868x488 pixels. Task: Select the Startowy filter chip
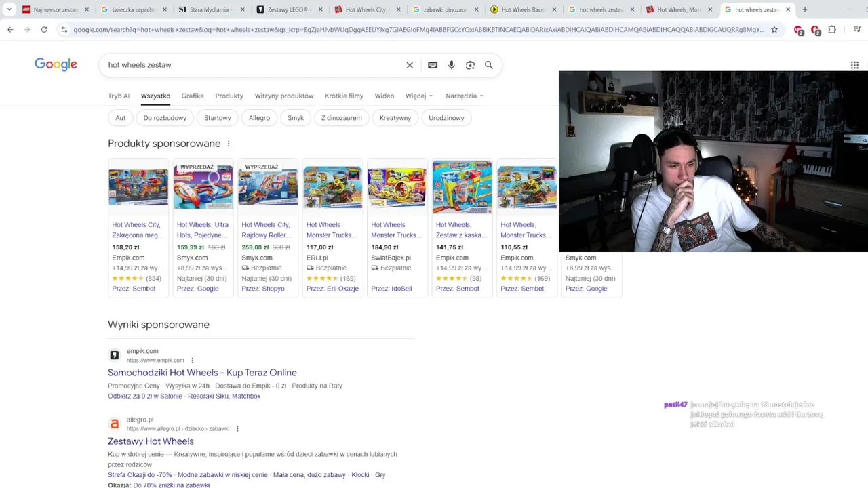[218, 118]
